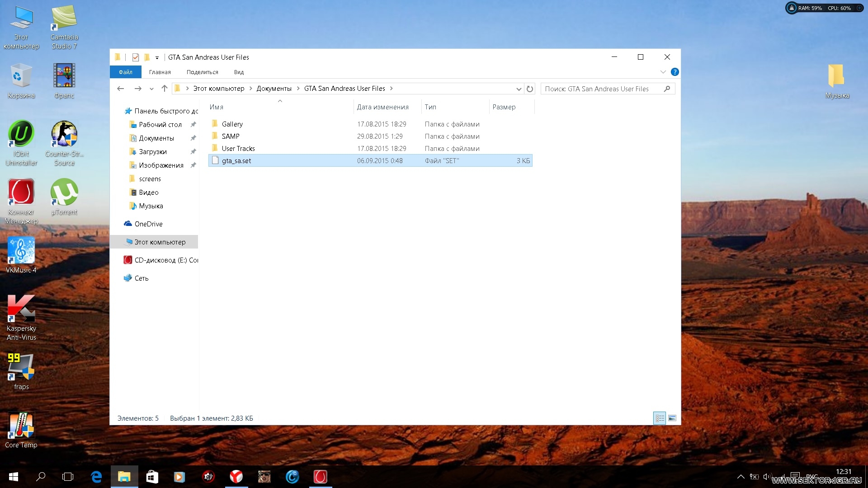Sort by the Размер column header
This screenshot has width=868, height=488.
511,107
